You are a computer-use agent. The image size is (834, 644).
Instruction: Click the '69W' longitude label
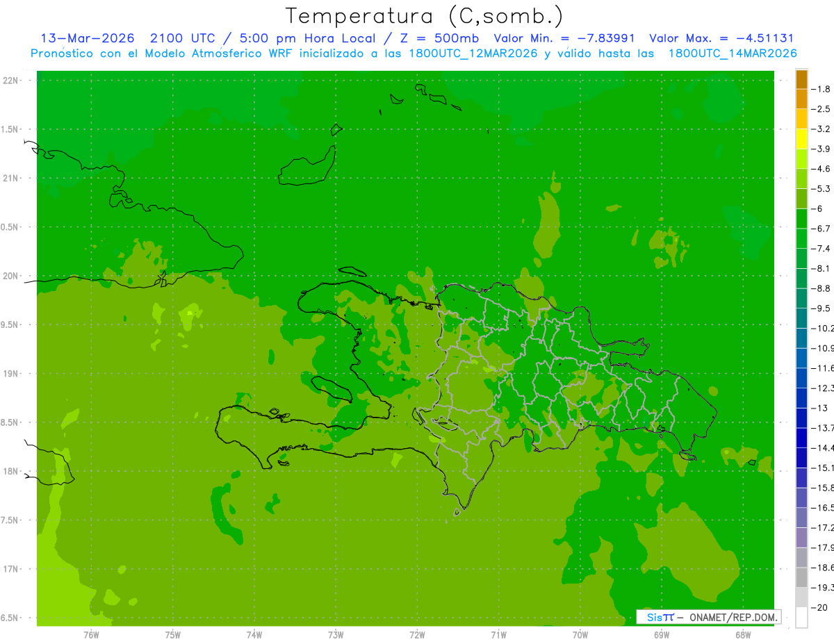(x=662, y=634)
